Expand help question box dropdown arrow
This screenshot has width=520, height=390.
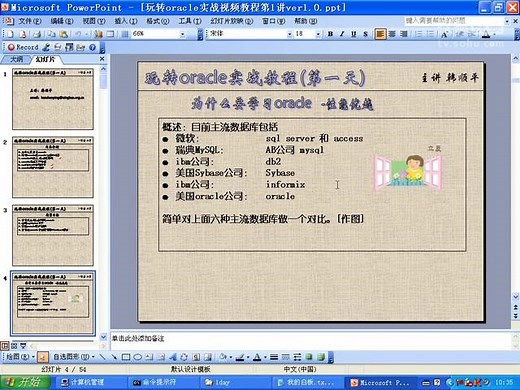pyautogui.click(x=507, y=21)
